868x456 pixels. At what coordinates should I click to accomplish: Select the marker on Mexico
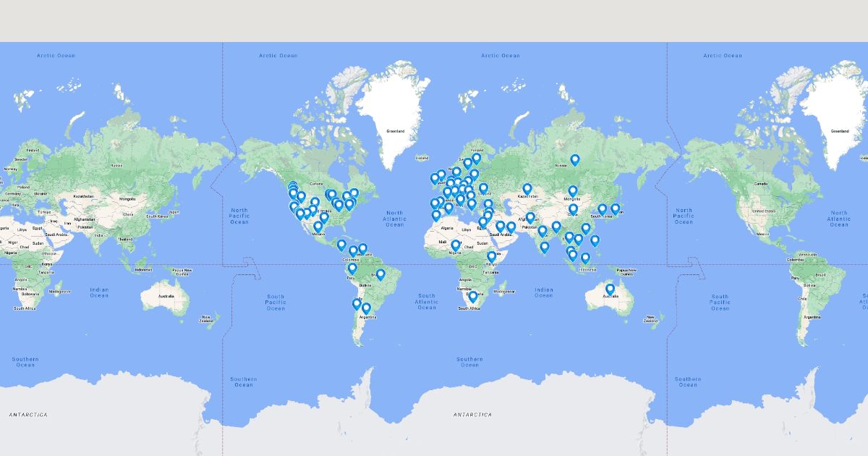click(x=318, y=227)
